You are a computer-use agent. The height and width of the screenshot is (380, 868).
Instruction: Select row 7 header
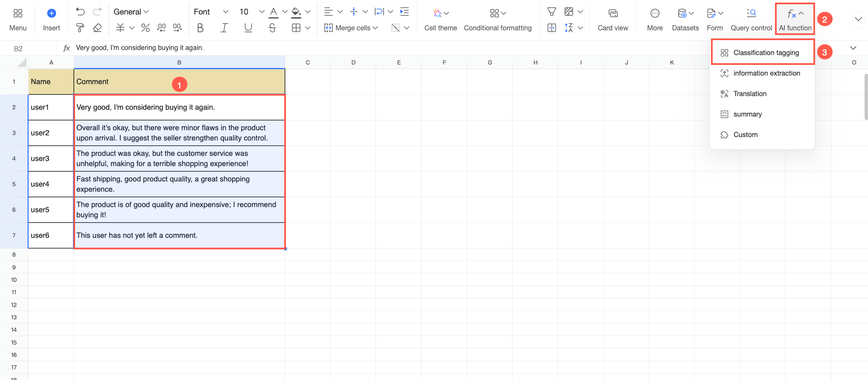click(14, 235)
